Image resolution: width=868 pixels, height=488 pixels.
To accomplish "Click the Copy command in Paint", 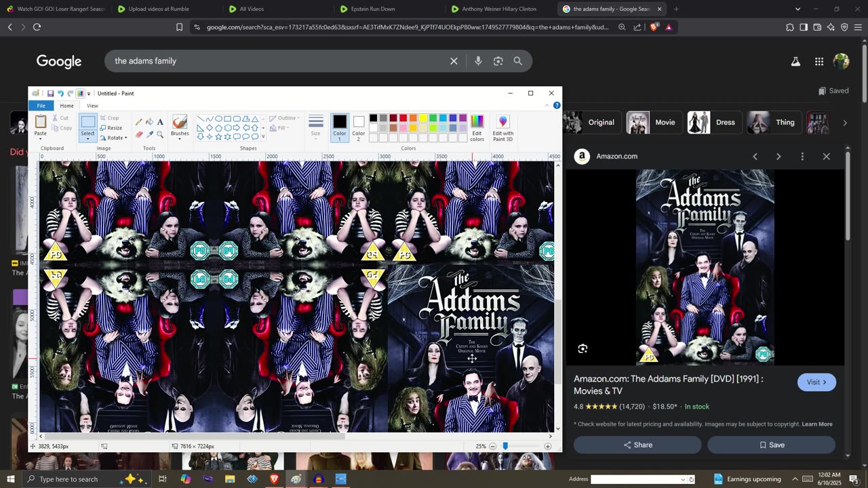I will [61, 127].
